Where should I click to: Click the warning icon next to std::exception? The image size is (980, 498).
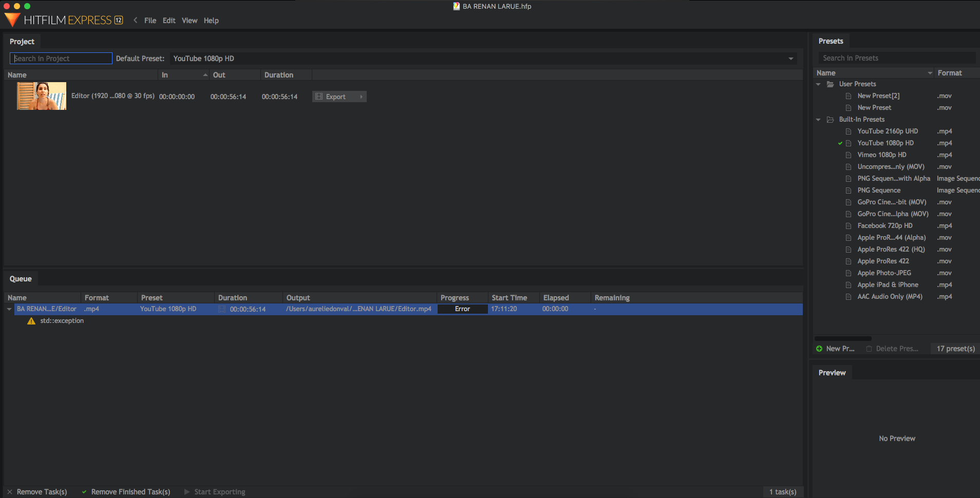[x=31, y=321]
